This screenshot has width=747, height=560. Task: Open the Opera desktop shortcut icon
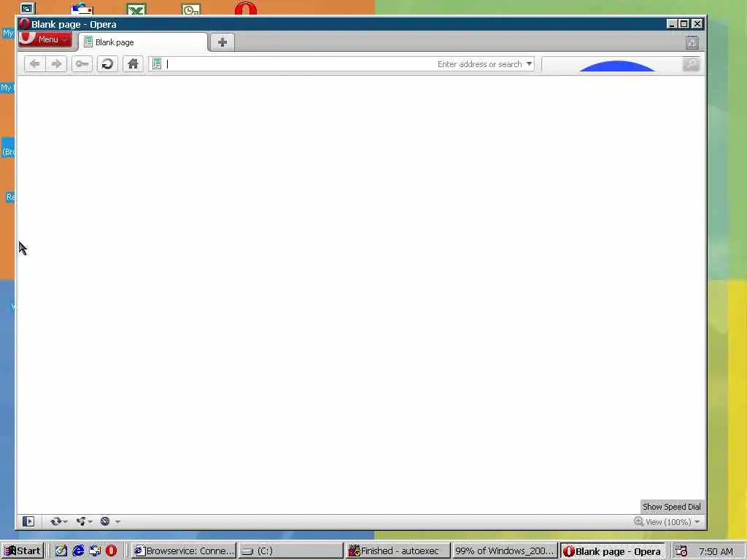(246, 8)
